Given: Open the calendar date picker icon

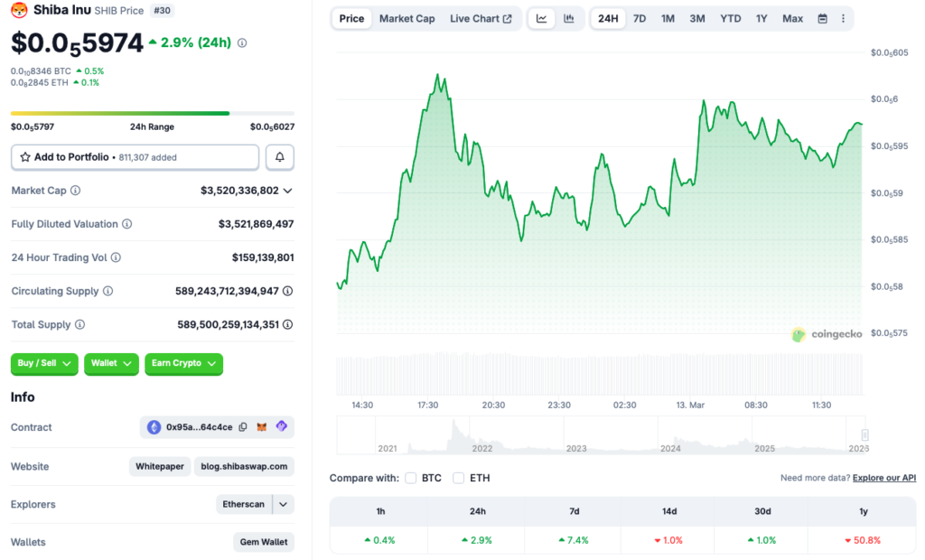Looking at the screenshot, I should [x=824, y=18].
